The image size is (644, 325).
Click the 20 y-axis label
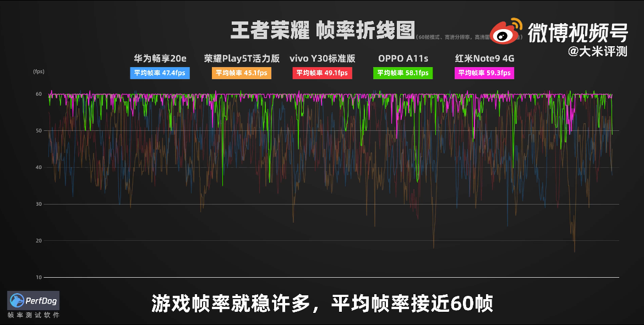tap(39, 240)
